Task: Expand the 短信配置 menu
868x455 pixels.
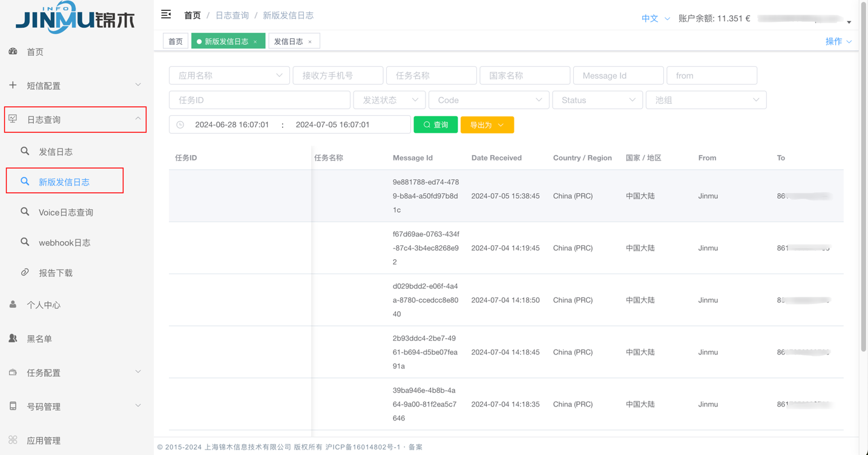Action: [x=138, y=85]
